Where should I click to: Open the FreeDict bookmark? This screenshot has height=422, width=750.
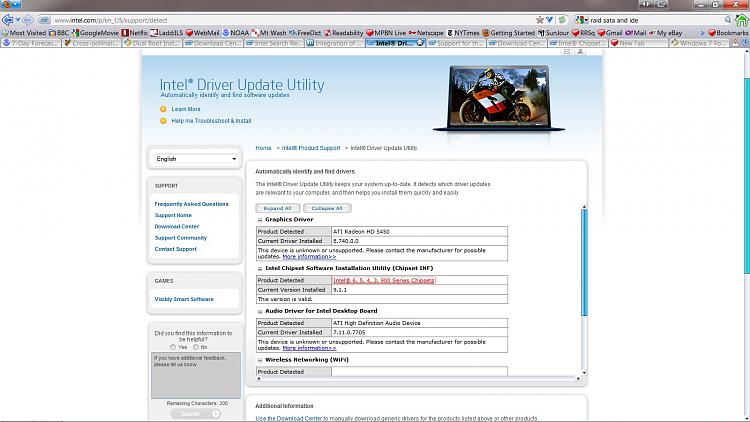[305, 33]
